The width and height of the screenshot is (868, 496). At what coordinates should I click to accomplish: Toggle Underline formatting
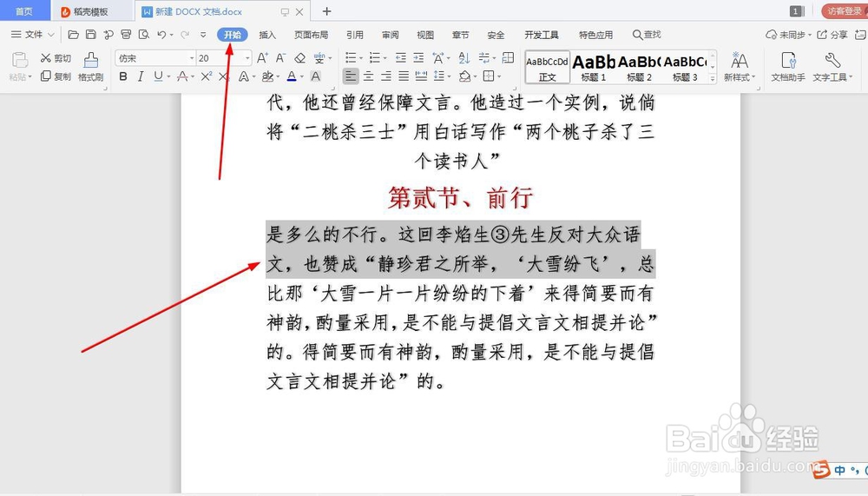click(x=158, y=76)
